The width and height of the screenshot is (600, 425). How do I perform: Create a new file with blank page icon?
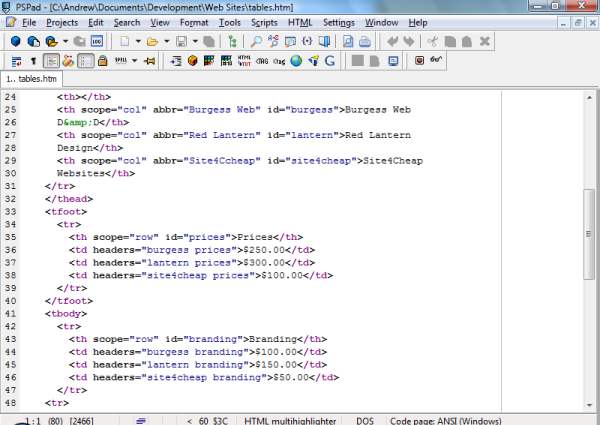click(125, 41)
